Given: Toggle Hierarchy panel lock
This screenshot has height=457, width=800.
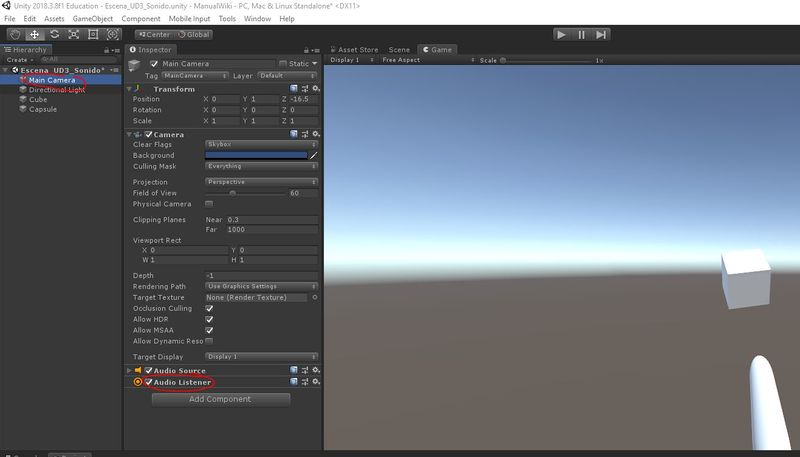Looking at the screenshot, I should point(107,50).
